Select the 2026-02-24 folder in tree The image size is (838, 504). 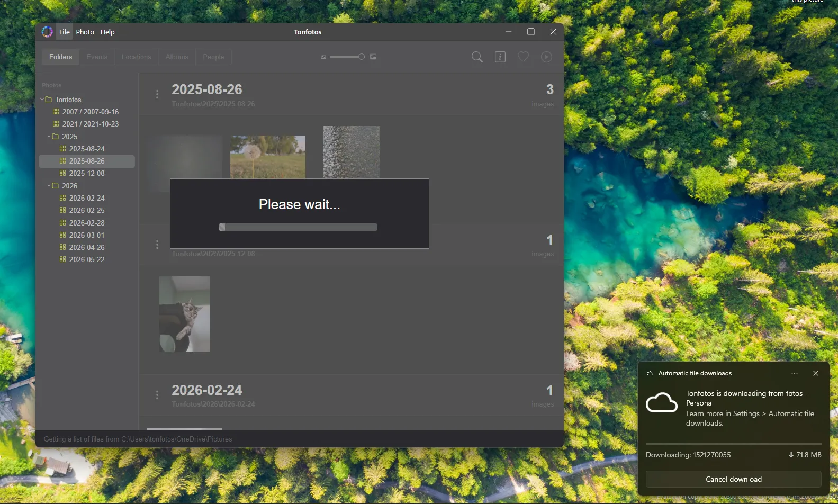tap(87, 198)
